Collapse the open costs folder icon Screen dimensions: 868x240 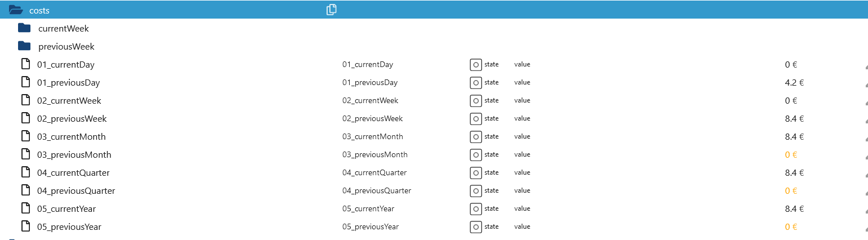pos(16,10)
